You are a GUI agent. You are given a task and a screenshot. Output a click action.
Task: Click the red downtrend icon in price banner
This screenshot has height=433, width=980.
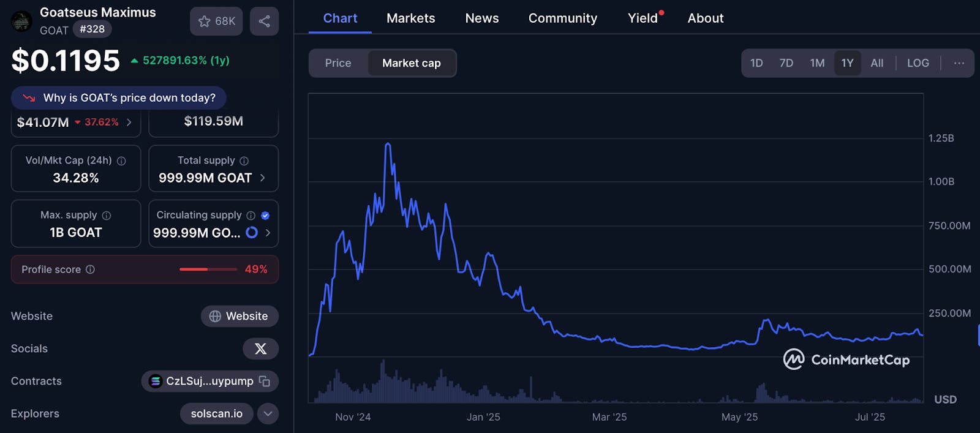click(x=29, y=98)
